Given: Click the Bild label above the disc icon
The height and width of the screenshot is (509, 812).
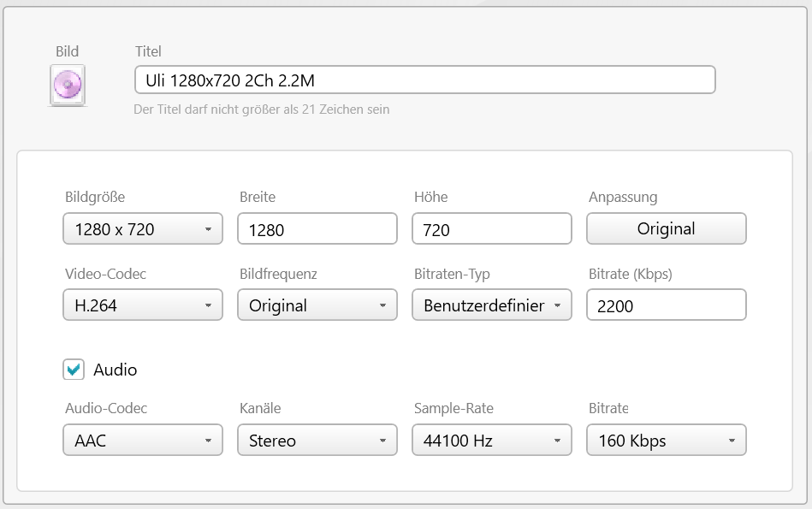Looking at the screenshot, I should coord(67,52).
